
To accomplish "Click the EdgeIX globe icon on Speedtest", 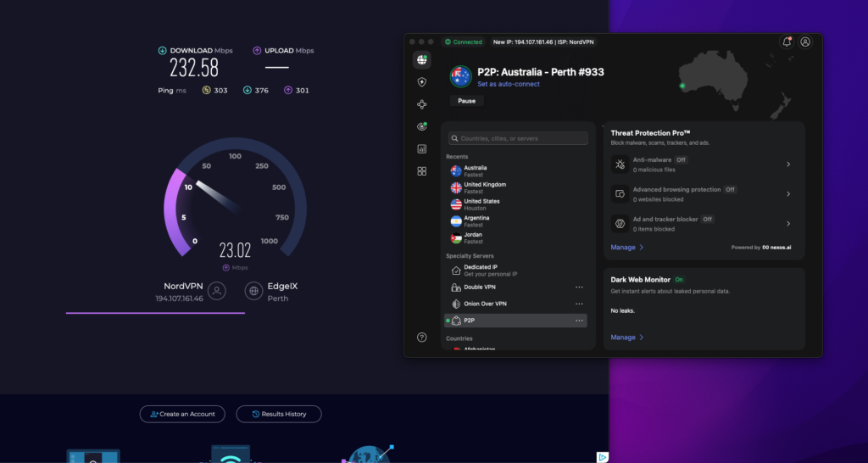I will (253, 291).
